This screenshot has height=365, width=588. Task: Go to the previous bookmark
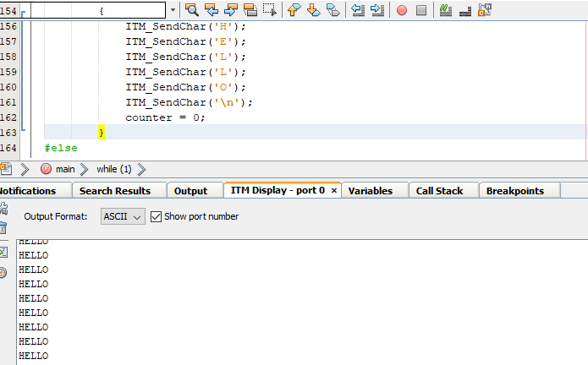pyautogui.click(x=294, y=10)
